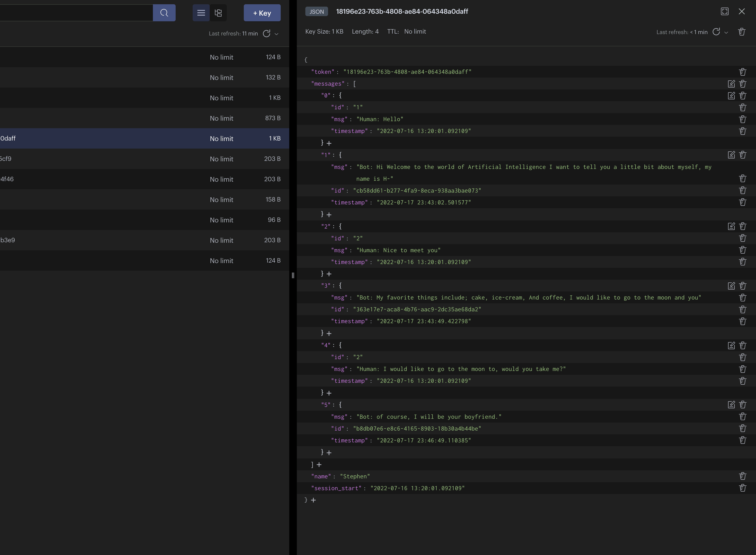Select the key row ending 4f46
Screen dimensions: 756x555
pyautogui.click(x=145, y=179)
